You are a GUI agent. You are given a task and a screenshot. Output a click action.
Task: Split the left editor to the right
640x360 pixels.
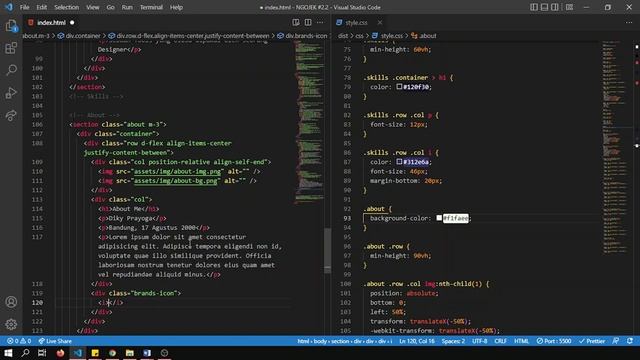tap(308, 22)
